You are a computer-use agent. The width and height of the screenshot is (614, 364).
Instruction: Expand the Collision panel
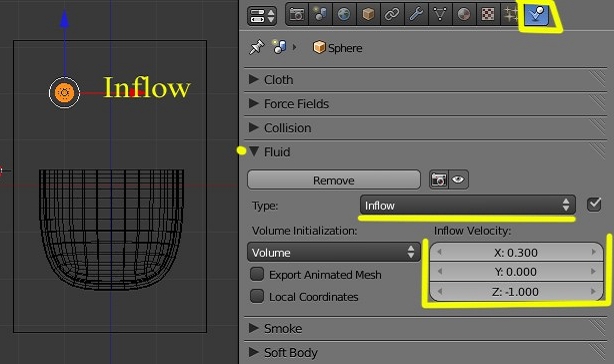[254, 128]
